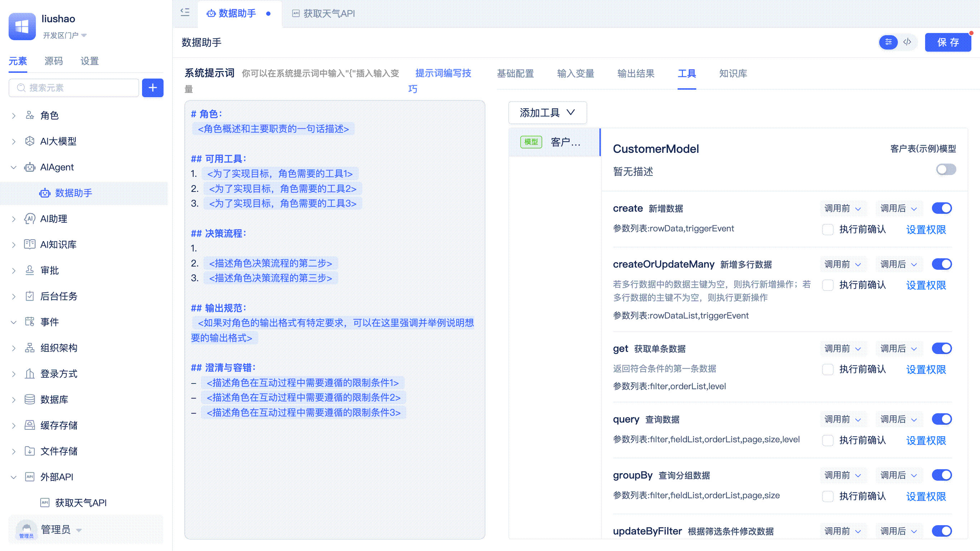Disable the groupBy method toggle
Screen dimensions: 980x551
point(942,475)
